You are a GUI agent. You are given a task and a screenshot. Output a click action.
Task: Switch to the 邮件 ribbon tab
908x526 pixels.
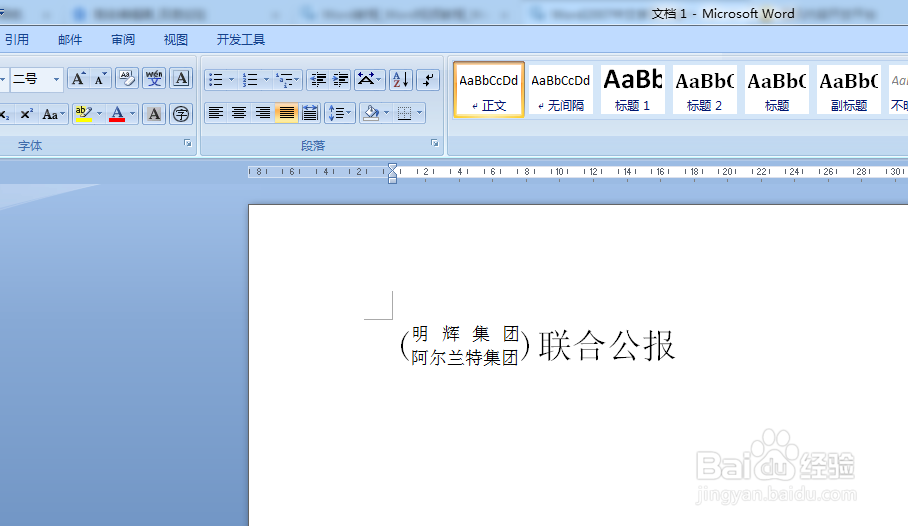pyautogui.click(x=70, y=39)
